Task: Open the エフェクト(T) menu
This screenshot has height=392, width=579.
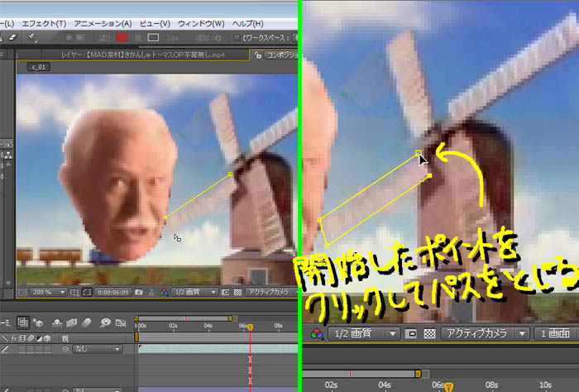Action: [x=44, y=24]
